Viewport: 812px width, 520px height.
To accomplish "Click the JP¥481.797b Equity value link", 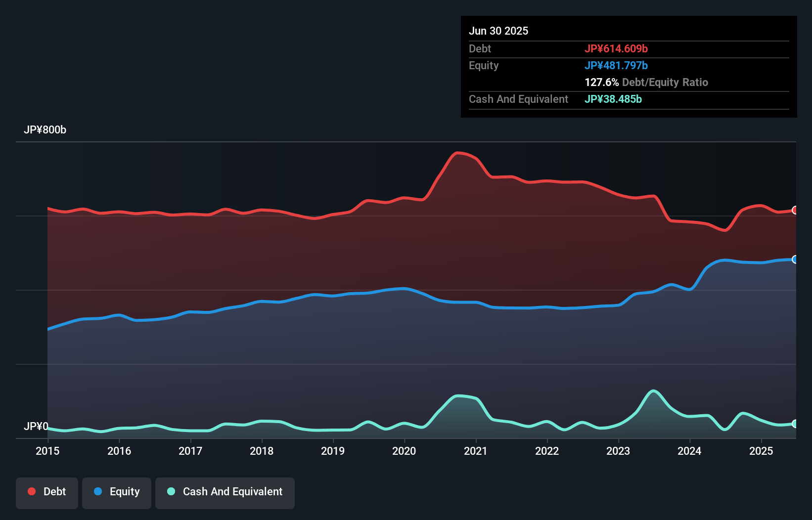I will point(617,65).
